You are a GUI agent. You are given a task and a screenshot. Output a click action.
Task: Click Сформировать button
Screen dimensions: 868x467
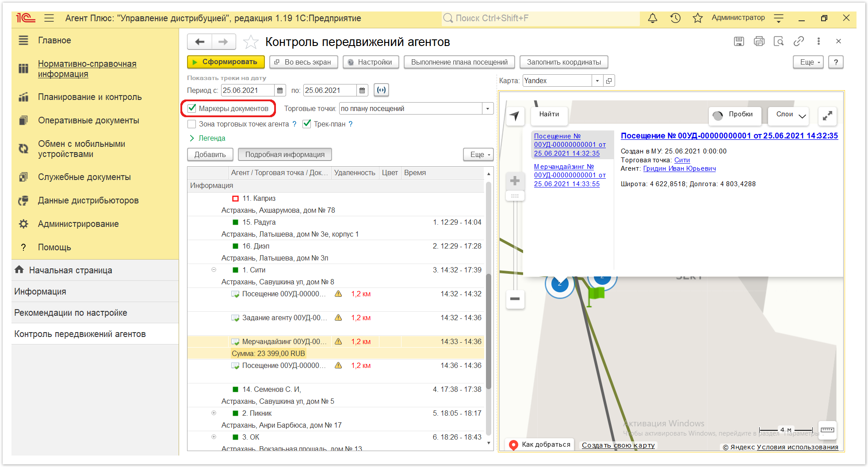point(226,62)
